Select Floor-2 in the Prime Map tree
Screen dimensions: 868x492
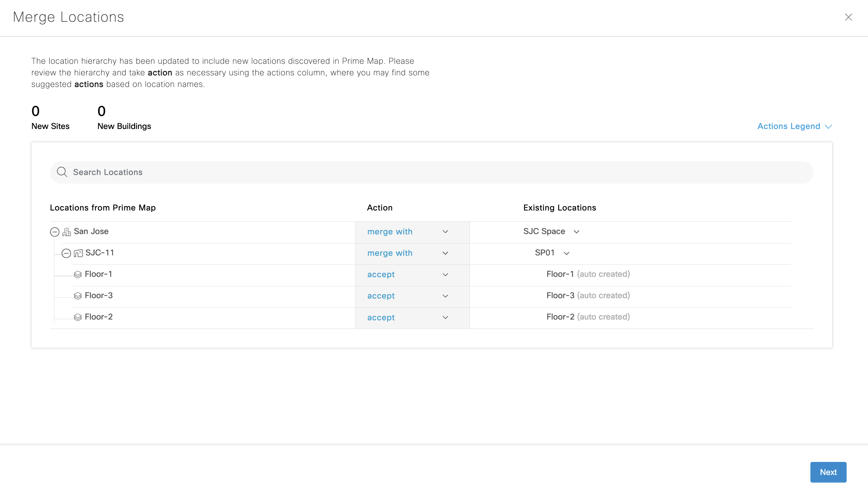coord(99,317)
